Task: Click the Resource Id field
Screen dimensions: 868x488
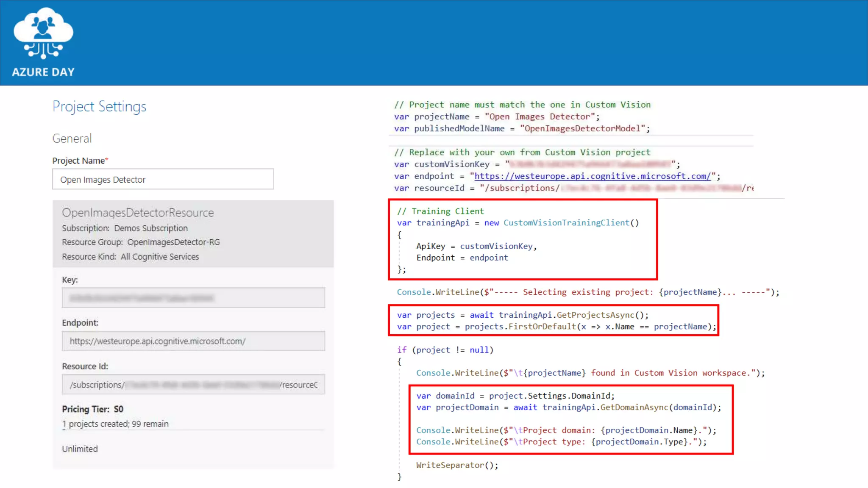Action: 193,385
